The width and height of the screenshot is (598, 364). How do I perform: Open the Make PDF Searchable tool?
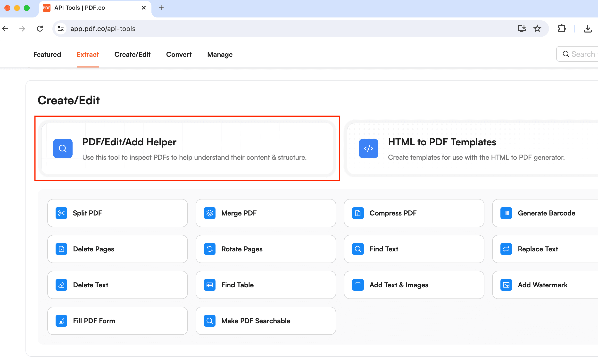tap(266, 321)
